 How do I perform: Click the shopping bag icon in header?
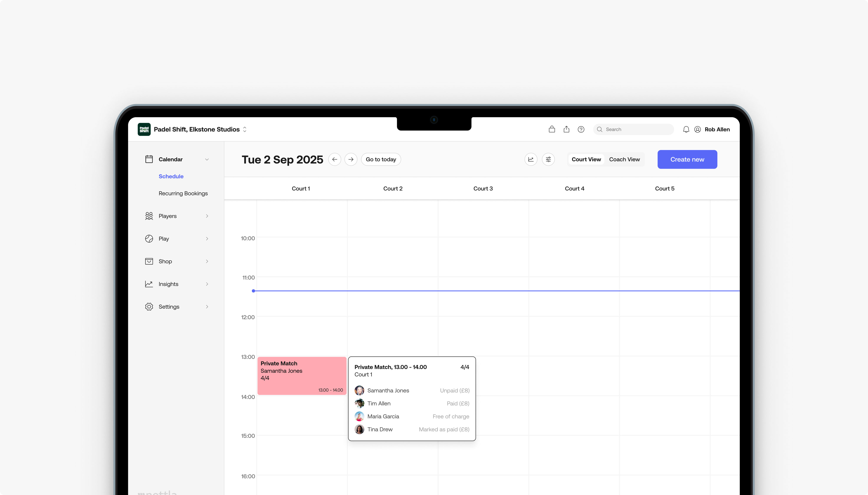click(x=552, y=129)
